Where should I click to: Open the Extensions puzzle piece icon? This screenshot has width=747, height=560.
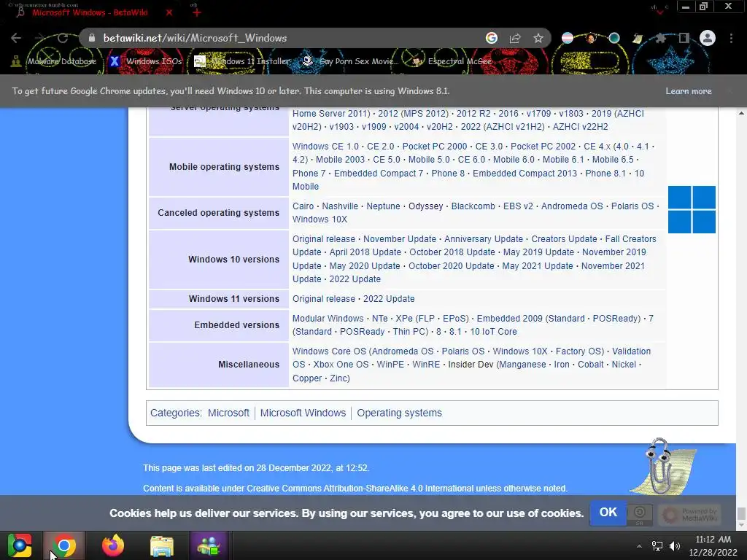pyautogui.click(x=660, y=38)
